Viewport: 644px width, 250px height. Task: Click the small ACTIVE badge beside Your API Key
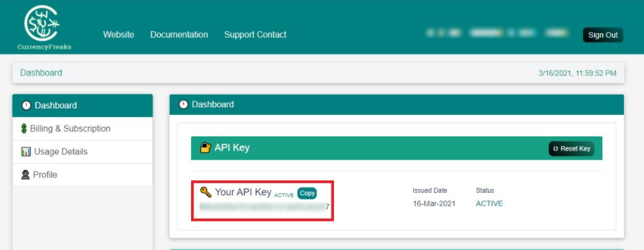point(284,195)
